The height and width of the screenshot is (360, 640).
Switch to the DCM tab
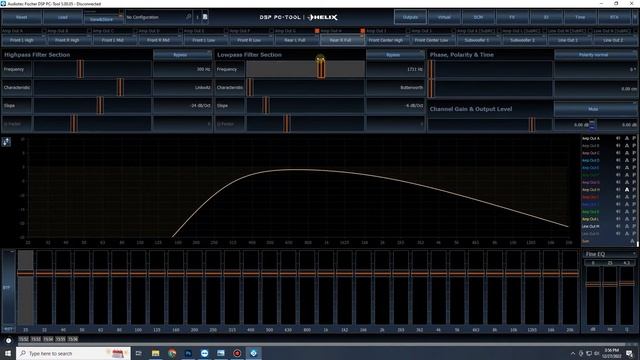click(478, 17)
